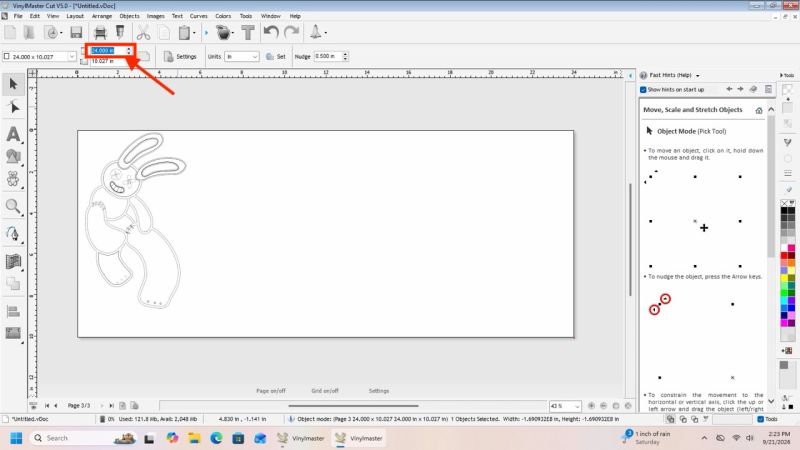The image size is (800, 450).
Task: Click Page on/off below the canvas
Action: click(x=271, y=391)
